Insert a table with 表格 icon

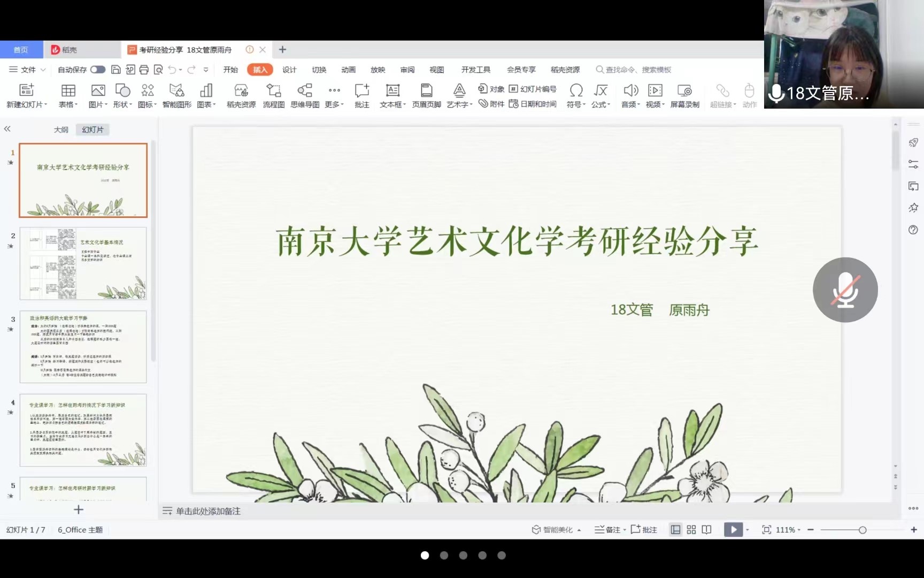68,90
